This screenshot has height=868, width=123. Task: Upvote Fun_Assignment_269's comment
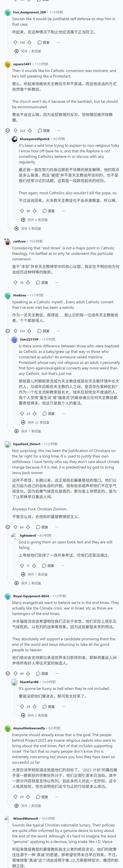coord(15,42)
